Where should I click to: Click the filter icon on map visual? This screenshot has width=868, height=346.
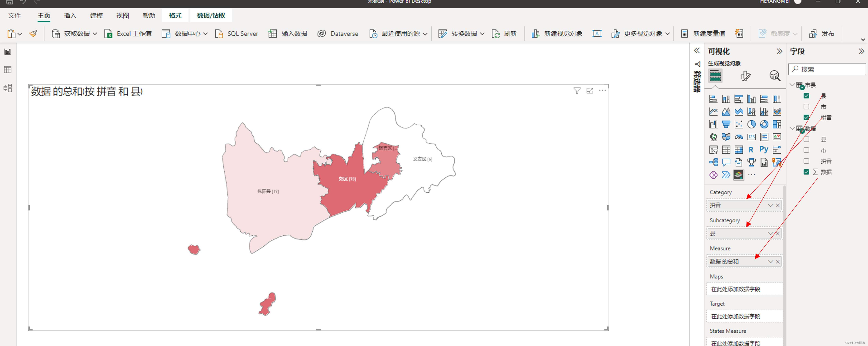click(577, 91)
